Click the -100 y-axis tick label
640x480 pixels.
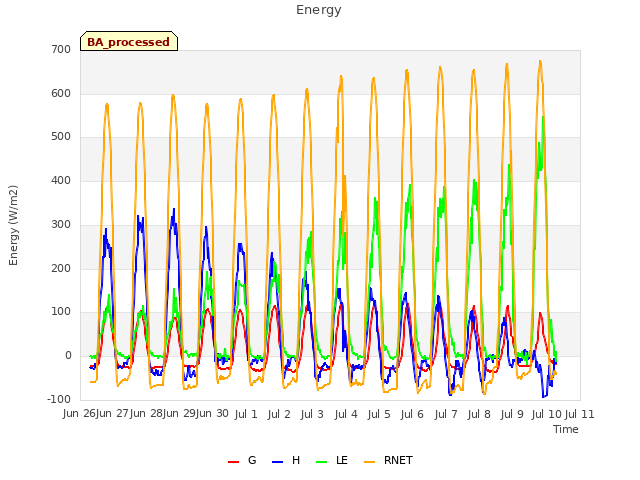tap(59, 399)
